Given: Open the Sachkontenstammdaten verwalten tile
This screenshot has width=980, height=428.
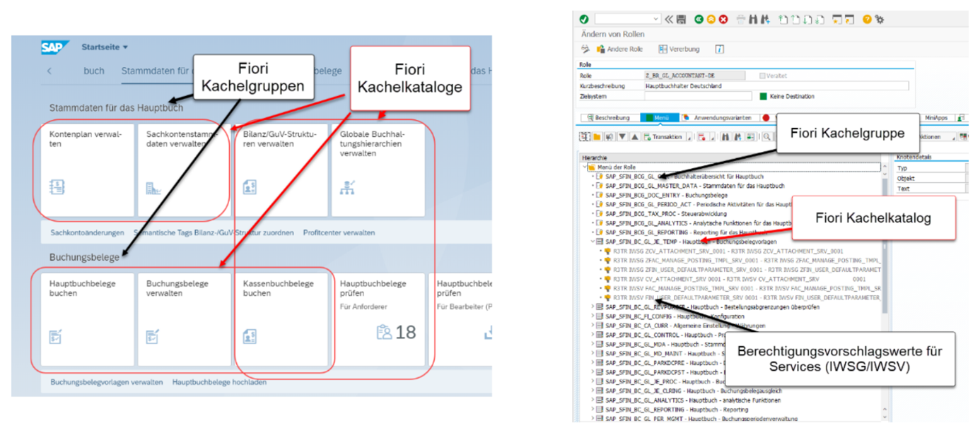Looking at the screenshot, I should point(184,170).
